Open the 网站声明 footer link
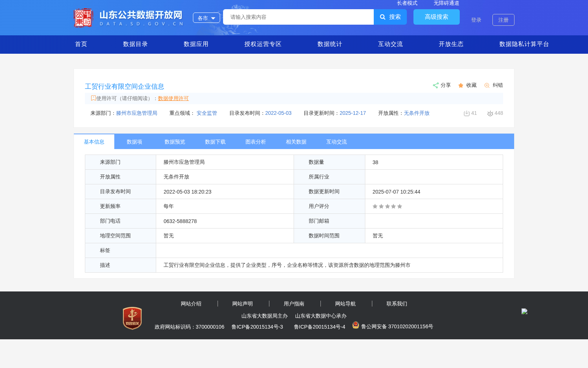The image size is (588, 368). [243, 304]
